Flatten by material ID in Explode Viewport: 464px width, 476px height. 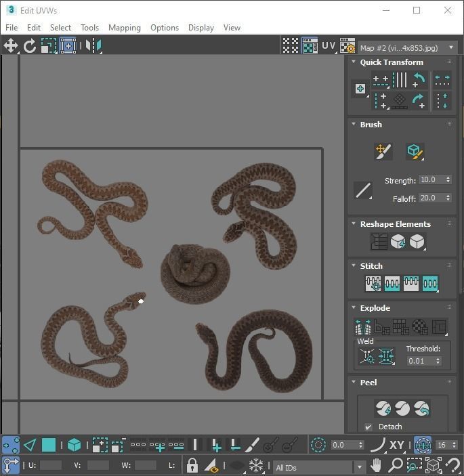[x=420, y=327]
